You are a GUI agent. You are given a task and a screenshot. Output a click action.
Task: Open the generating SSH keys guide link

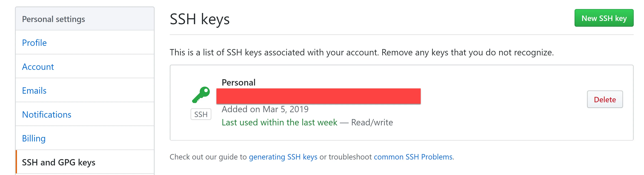tap(283, 157)
